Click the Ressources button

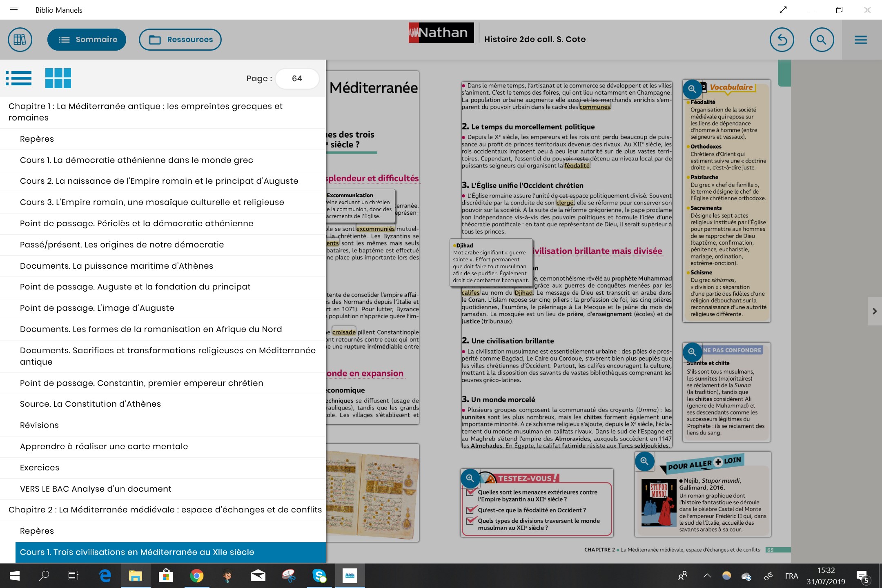(x=180, y=40)
